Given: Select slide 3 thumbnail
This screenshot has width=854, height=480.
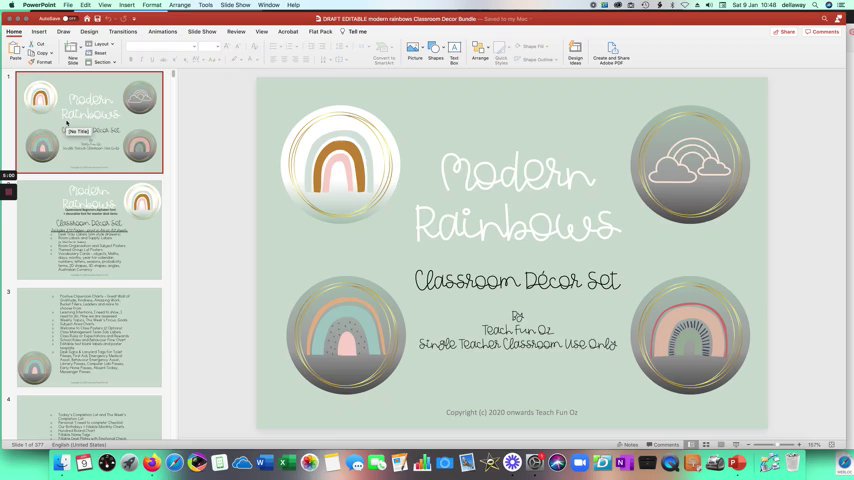Looking at the screenshot, I should 89,337.
